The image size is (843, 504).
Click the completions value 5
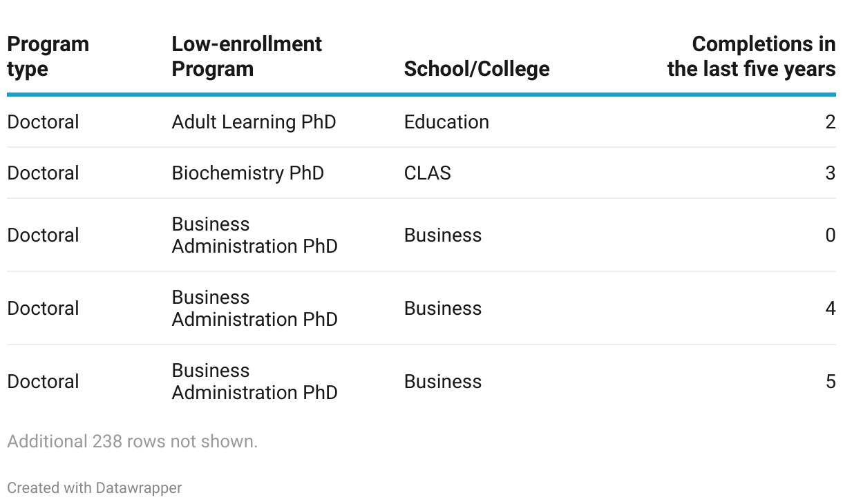tap(830, 382)
